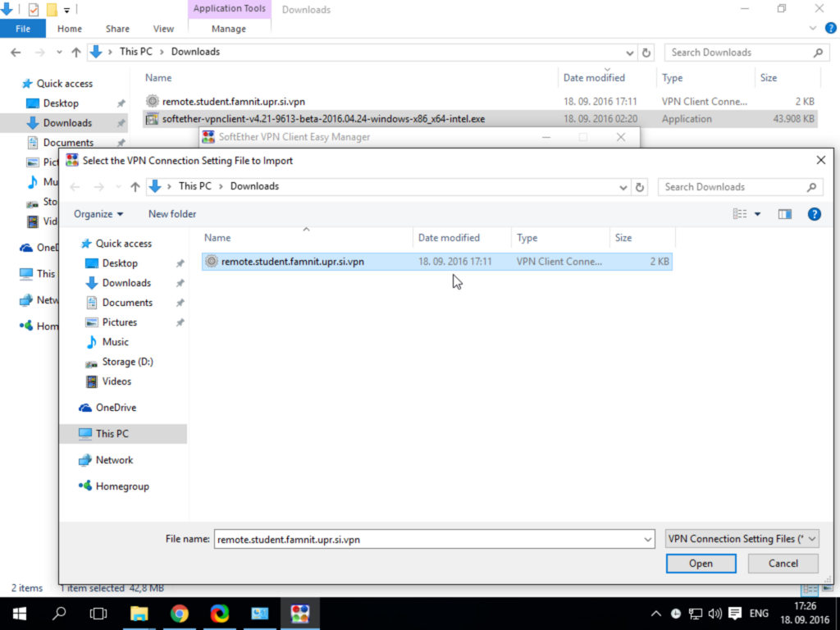Open the blue help icon in the dialog
Viewport: 840px width, 630px height.
[815, 214]
